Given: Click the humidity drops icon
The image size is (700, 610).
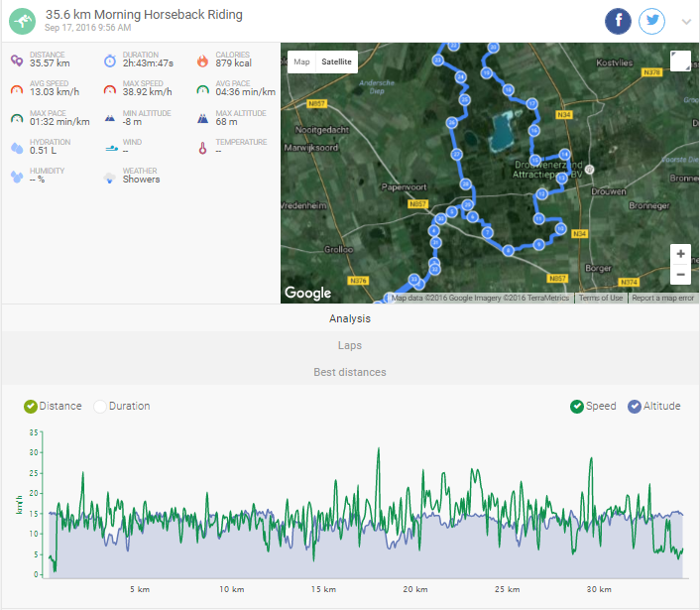Looking at the screenshot, I should point(17,177).
